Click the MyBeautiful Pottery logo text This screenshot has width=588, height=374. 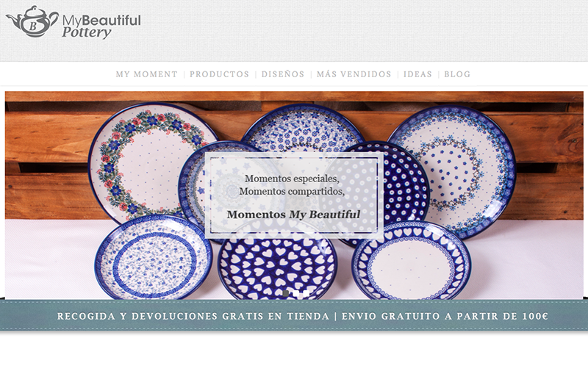pos(101,26)
